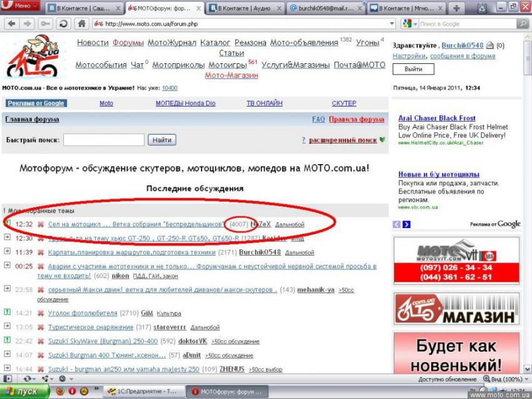Open 'МотоЖурнал' in site navigation
The image size is (532, 399).
[171, 43]
